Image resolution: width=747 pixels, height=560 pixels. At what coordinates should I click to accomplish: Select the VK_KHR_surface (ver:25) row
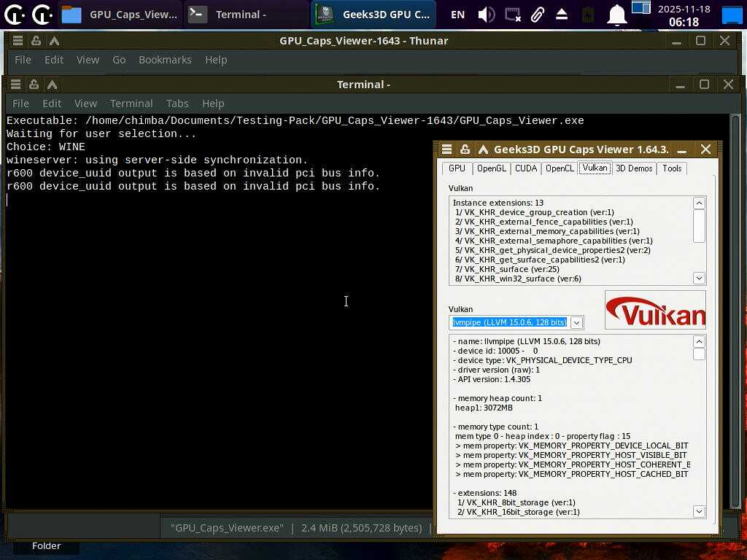pos(507,269)
